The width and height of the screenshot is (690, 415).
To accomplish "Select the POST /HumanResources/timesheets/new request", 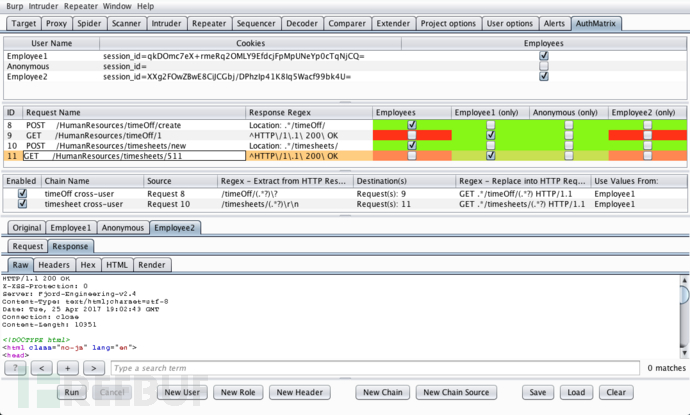I will [345, 145].
